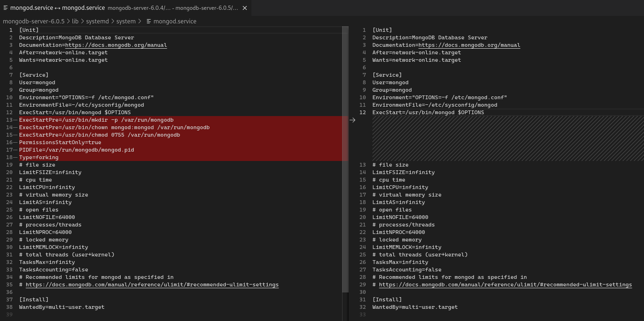The width and height of the screenshot is (644, 321).
Task: Click line number 13 in the left gutter
Action: pyautogui.click(x=9, y=120)
